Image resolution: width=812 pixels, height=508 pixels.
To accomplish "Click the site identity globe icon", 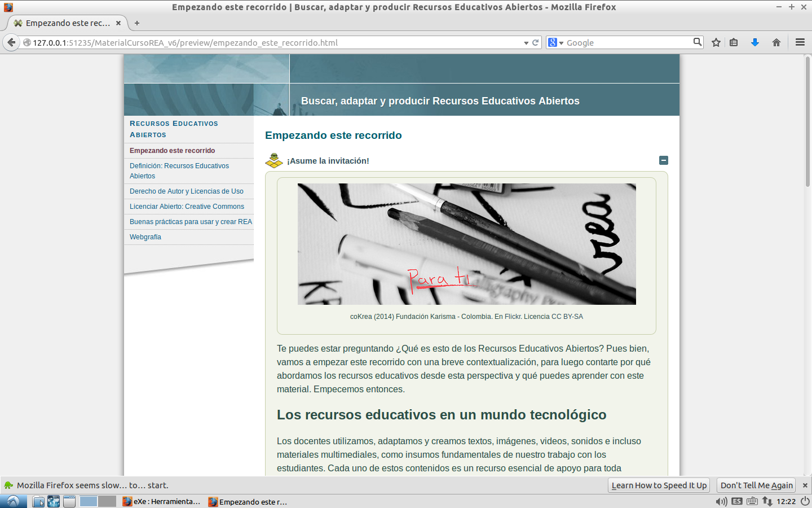I will (x=27, y=42).
